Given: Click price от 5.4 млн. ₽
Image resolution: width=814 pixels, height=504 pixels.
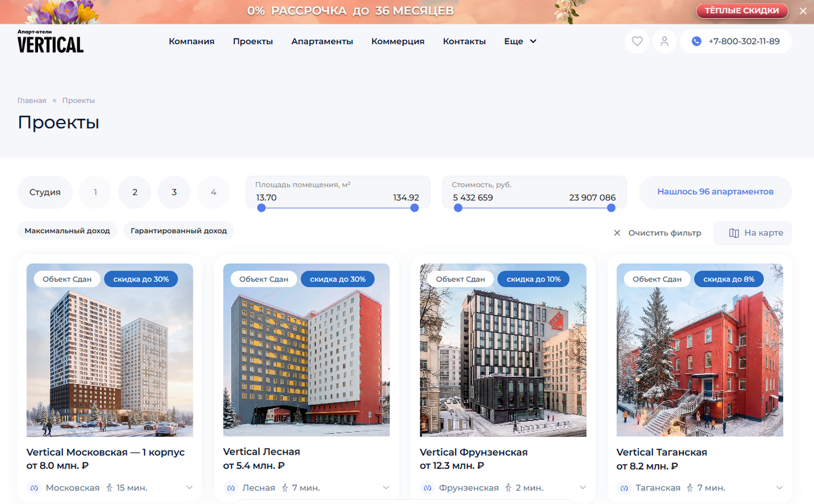Looking at the screenshot, I should point(254,466).
